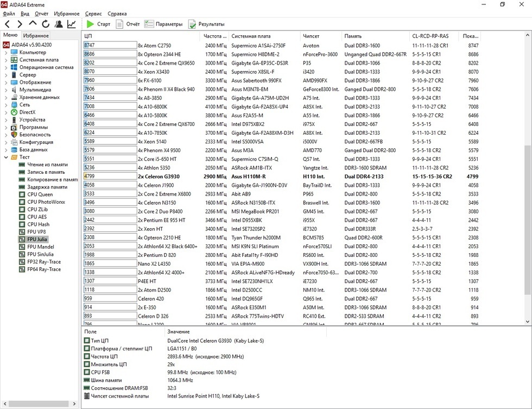Image resolution: width=532 pixels, height=409 pixels.
Task: Switch to the Избранное tab in sidebar
Action: point(36,35)
